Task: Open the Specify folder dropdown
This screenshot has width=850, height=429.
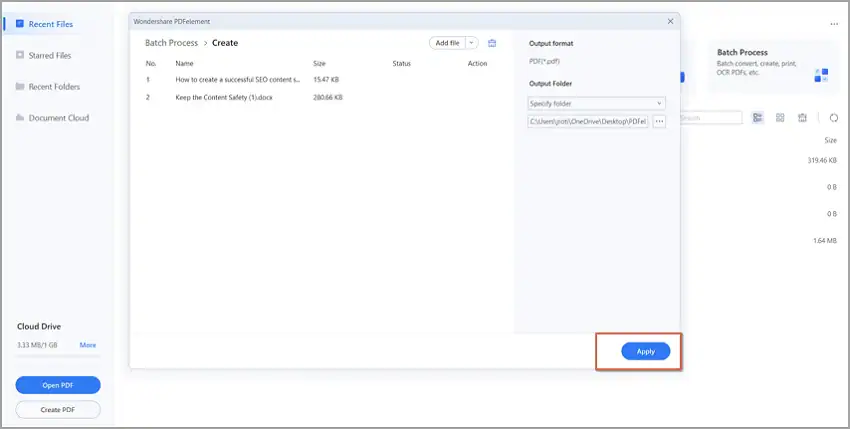Action: click(x=596, y=103)
